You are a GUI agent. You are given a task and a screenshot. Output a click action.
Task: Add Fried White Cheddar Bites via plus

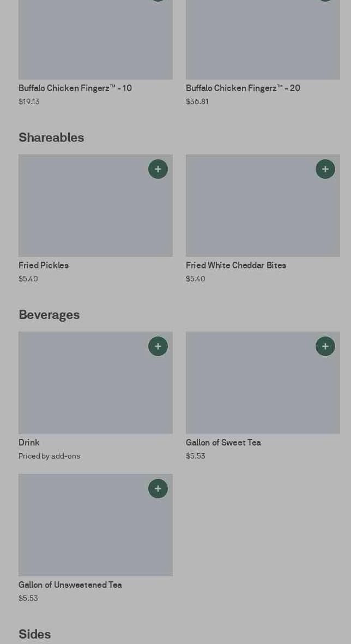[325, 169]
